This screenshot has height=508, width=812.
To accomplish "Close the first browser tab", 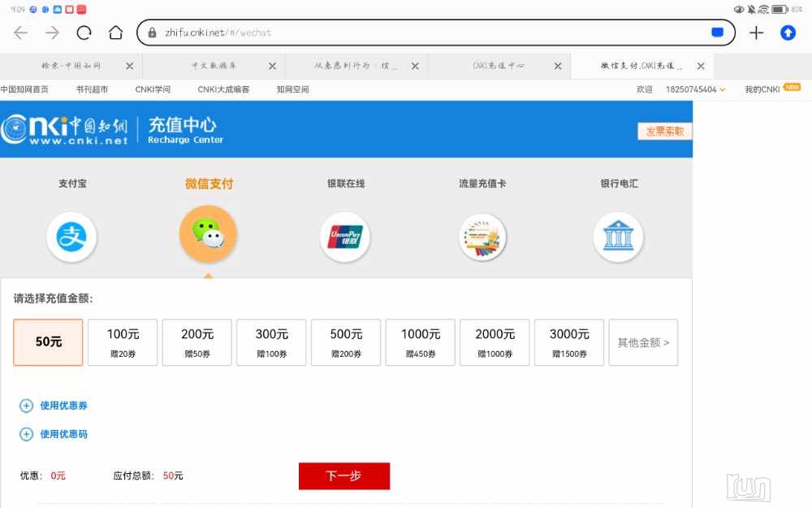I will pos(129,66).
